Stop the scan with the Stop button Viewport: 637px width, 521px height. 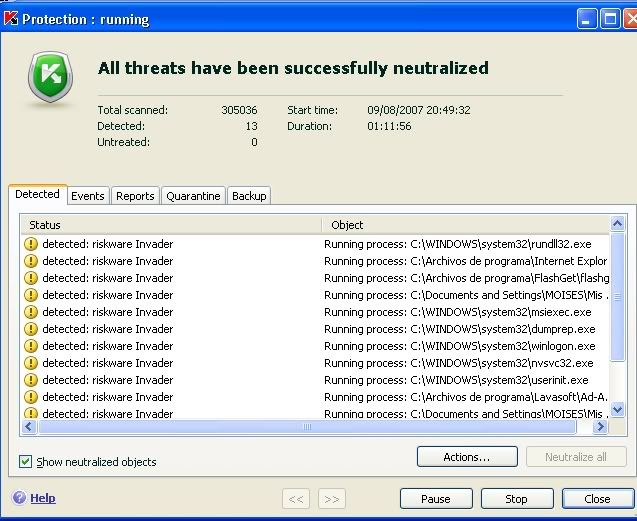pos(517,499)
